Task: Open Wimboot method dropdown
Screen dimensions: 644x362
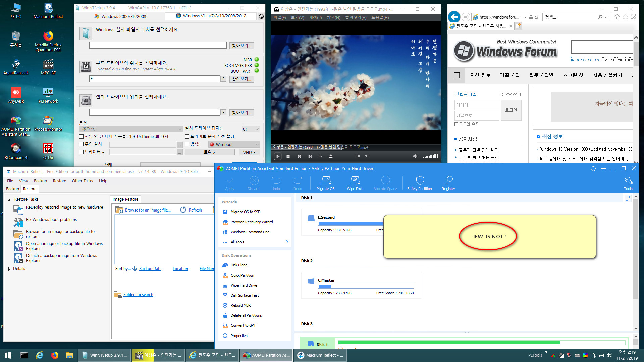Action: click(x=234, y=144)
